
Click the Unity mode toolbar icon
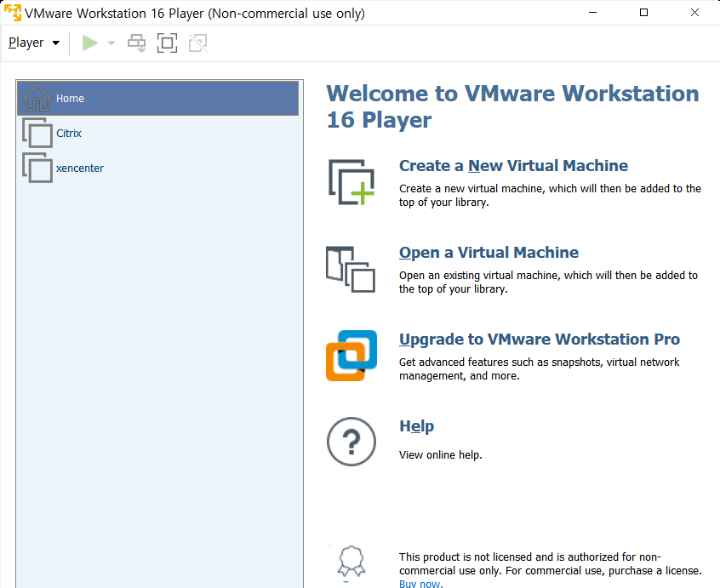(x=198, y=43)
